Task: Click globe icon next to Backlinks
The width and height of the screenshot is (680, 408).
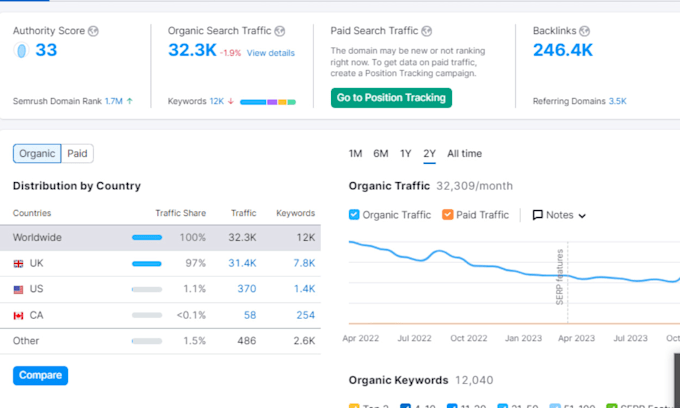Action: (585, 31)
